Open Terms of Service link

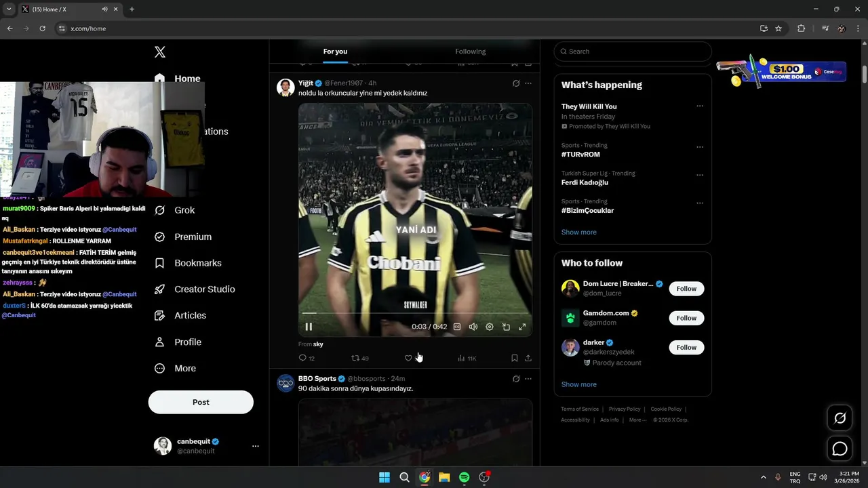coord(580,409)
